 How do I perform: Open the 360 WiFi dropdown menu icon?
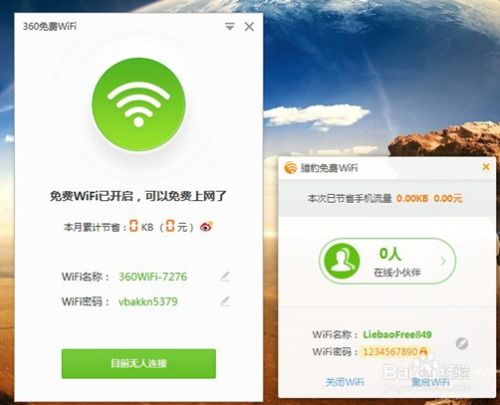pyautogui.click(x=230, y=26)
